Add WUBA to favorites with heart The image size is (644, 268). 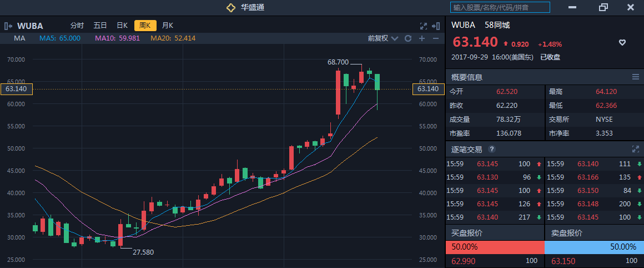622,42
